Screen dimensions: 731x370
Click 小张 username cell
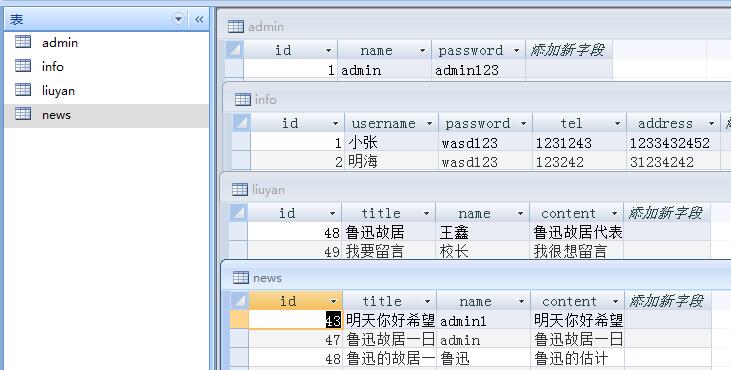[x=391, y=143]
